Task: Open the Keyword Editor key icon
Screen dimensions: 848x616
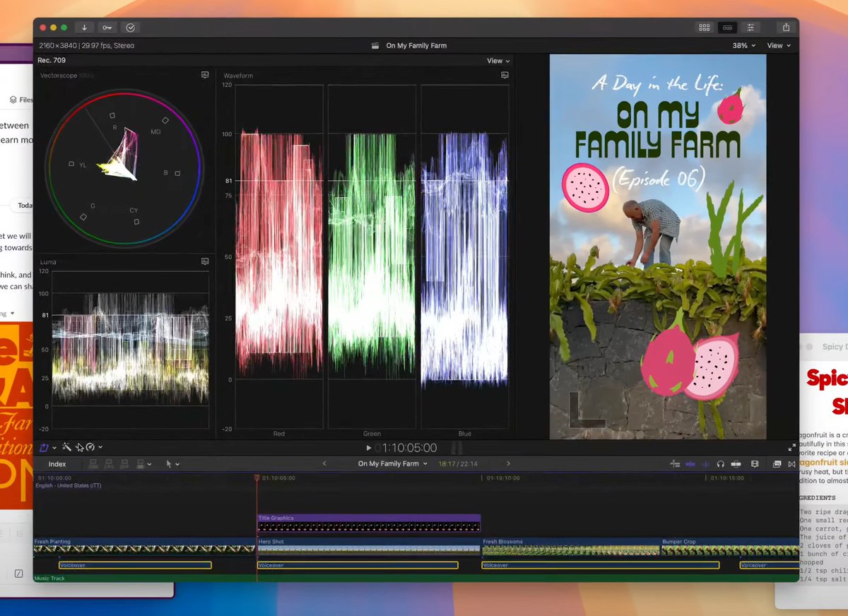Action: click(x=107, y=28)
